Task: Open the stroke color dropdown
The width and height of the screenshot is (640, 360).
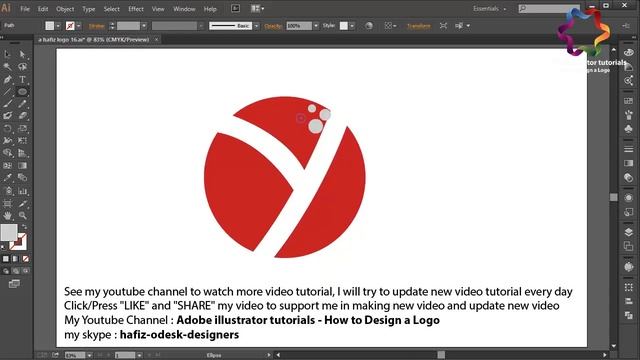Action: click(78, 26)
